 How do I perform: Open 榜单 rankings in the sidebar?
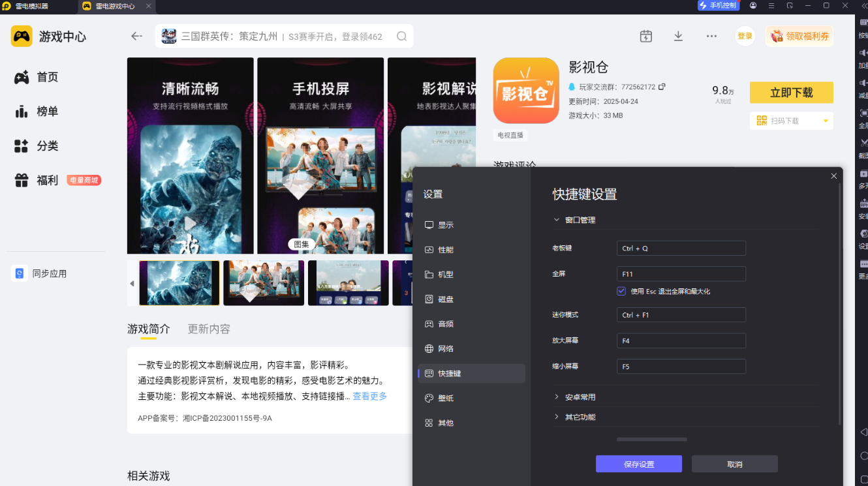coord(47,112)
